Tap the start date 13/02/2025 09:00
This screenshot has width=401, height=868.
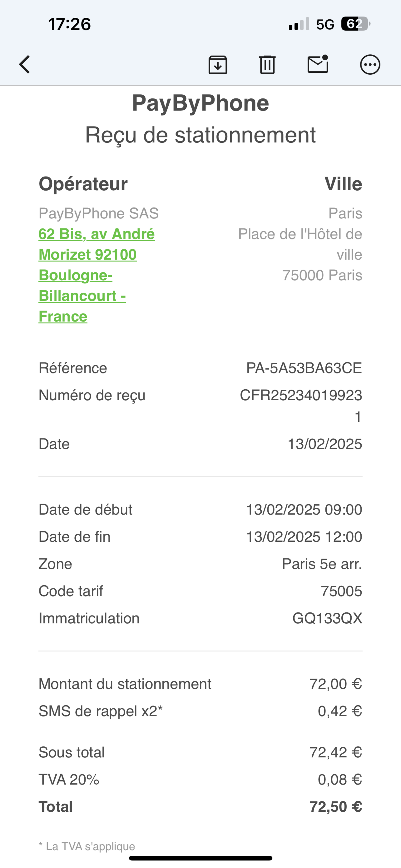[x=304, y=510]
